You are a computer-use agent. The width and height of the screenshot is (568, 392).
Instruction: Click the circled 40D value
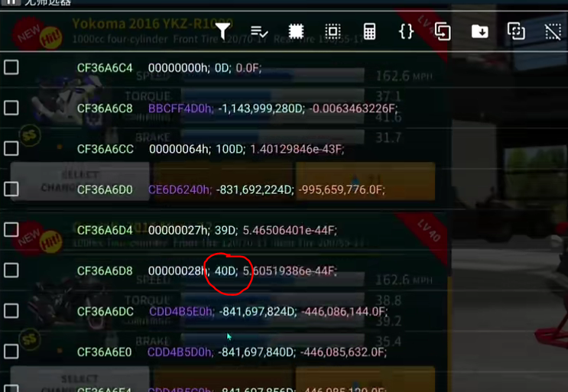pos(226,271)
